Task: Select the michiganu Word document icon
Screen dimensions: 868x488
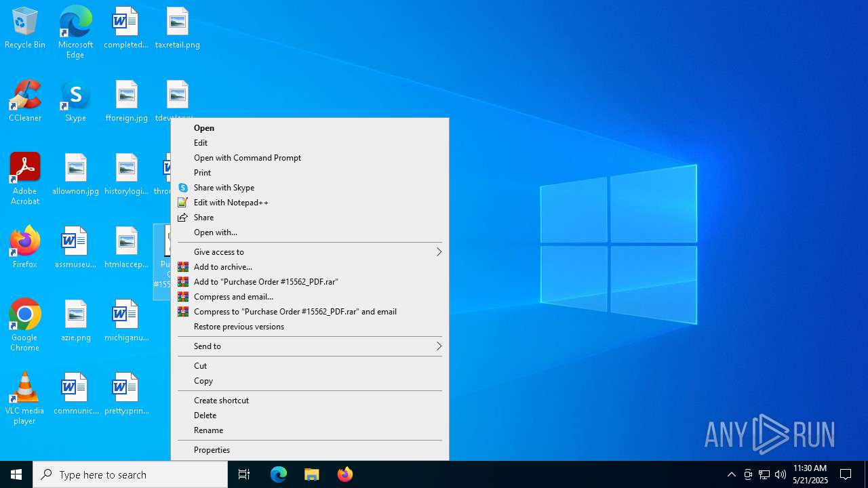Action: point(127,321)
